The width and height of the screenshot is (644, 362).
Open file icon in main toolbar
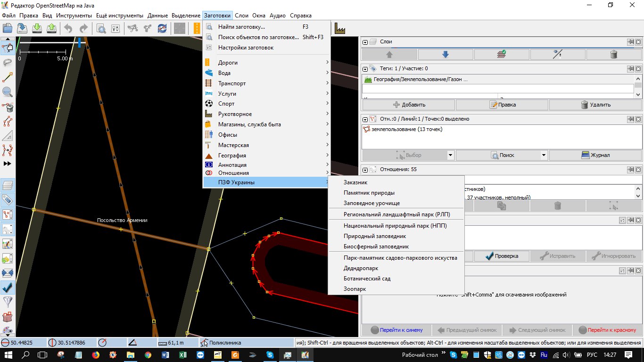tap(7, 28)
